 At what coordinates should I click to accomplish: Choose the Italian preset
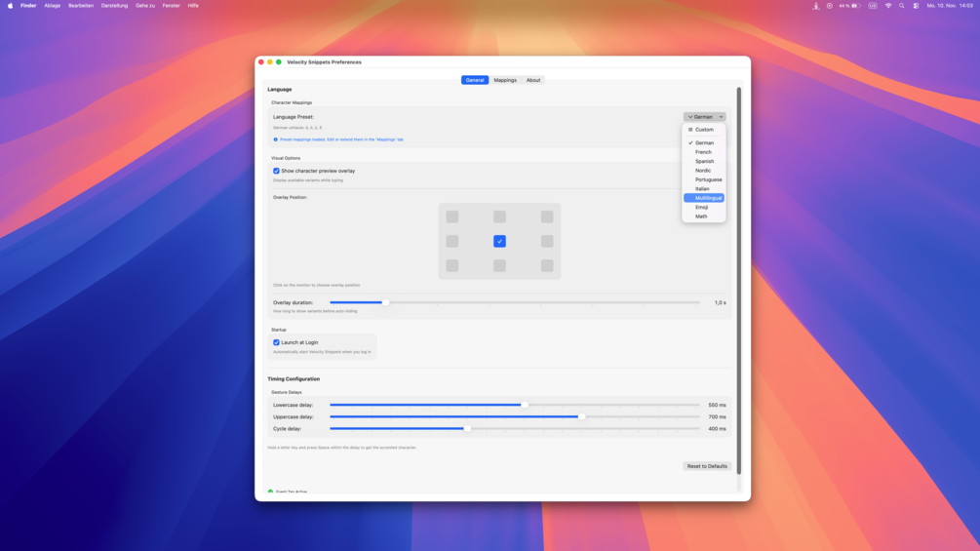(x=704, y=188)
